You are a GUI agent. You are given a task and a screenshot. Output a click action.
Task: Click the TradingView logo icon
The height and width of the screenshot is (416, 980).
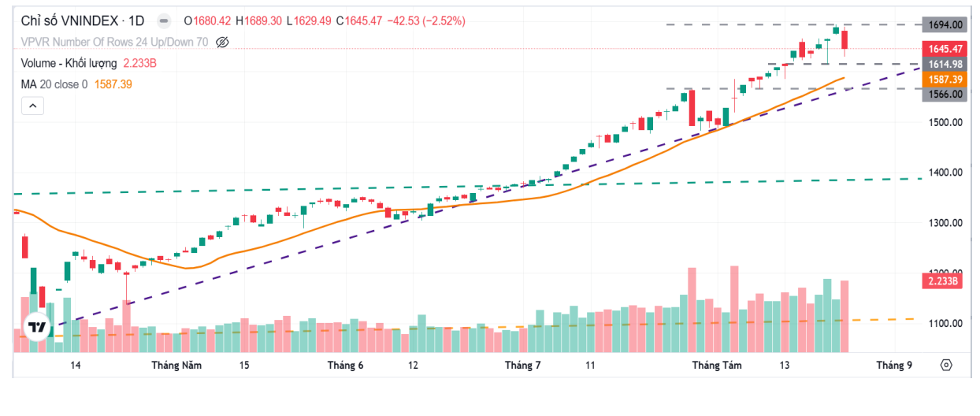click(37, 326)
